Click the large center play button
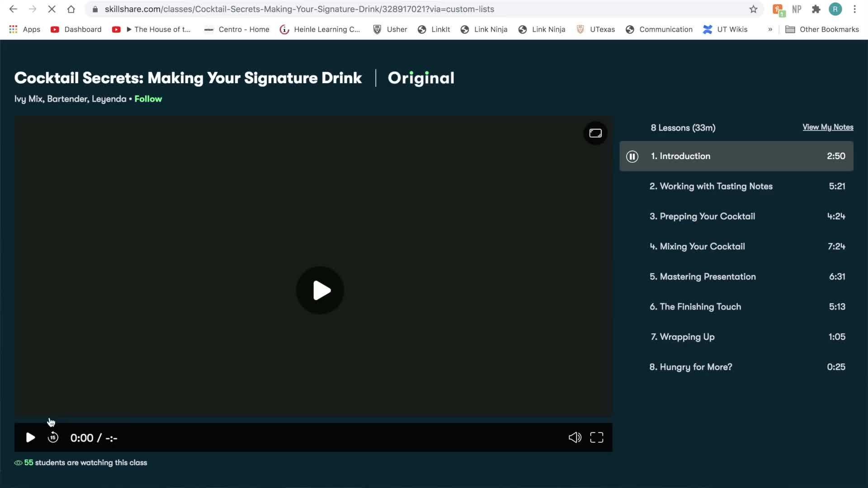868x488 pixels. 320,291
